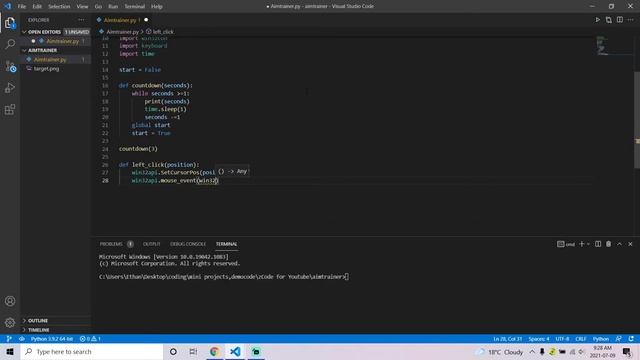The width and height of the screenshot is (640, 360).
Task: Add a new terminal with plus icon
Action: (582, 244)
